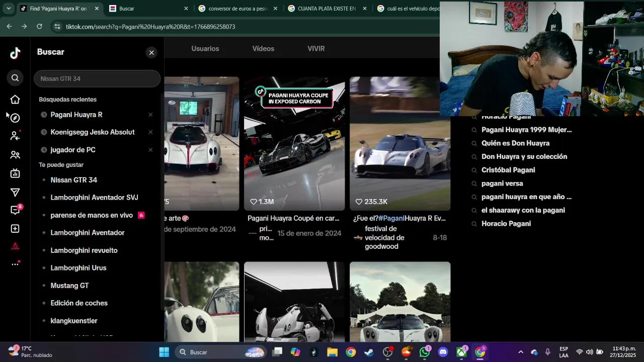Click the Upload plus icon in sidebar
The height and width of the screenshot is (362, 644).
(x=15, y=229)
